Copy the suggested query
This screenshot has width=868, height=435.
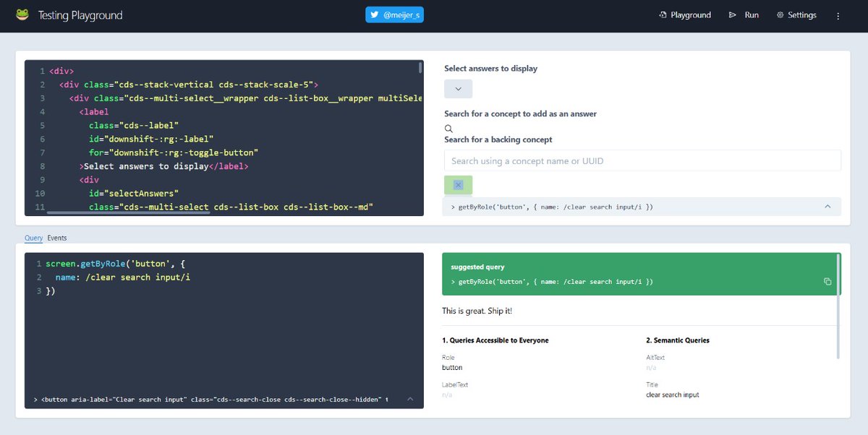click(x=827, y=282)
